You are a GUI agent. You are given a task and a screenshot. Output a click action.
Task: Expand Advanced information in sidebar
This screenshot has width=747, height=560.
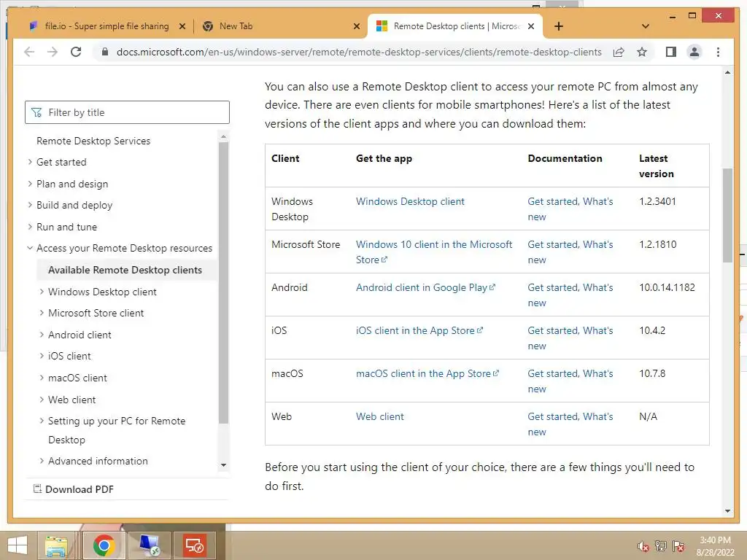(98, 461)
